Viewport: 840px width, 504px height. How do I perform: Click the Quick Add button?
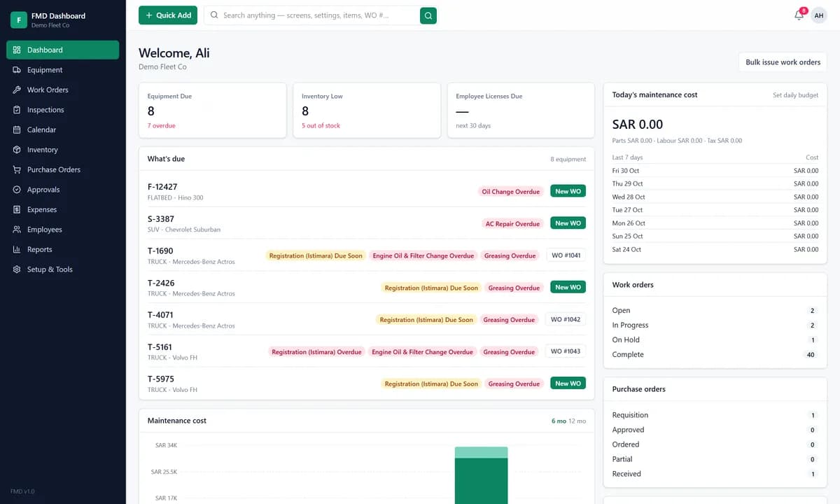pos(168,15)
